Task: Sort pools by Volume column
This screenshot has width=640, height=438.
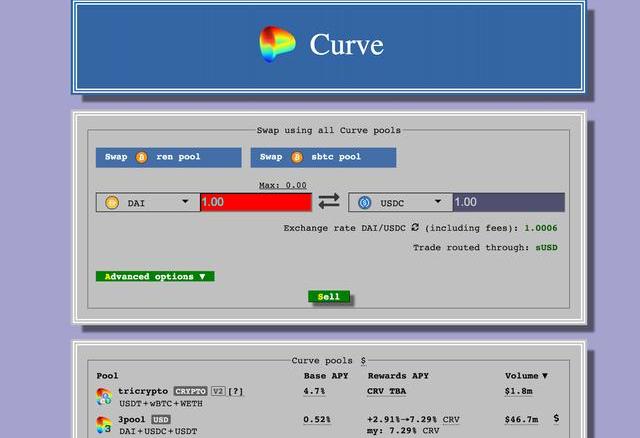Action: 526,376
